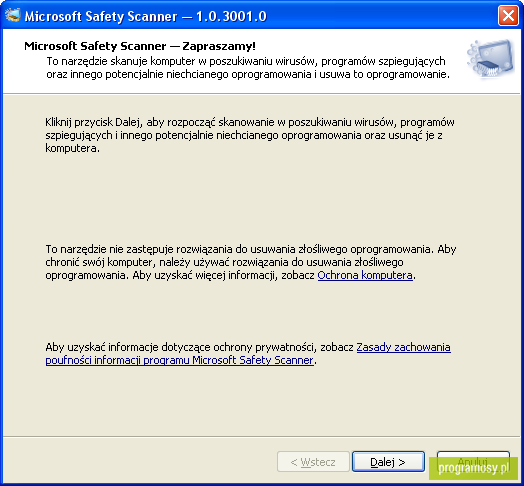This screenshot has height=486, width=524.
Task: Open the Ochrona komputera link
Action: [x=365, y=275]
